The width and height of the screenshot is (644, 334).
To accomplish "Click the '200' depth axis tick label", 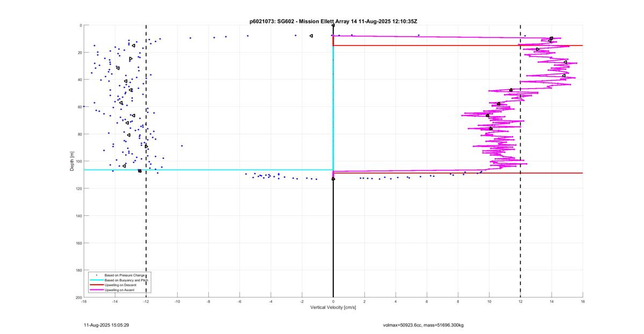I will pyautogui.click(x=78, y=297).
